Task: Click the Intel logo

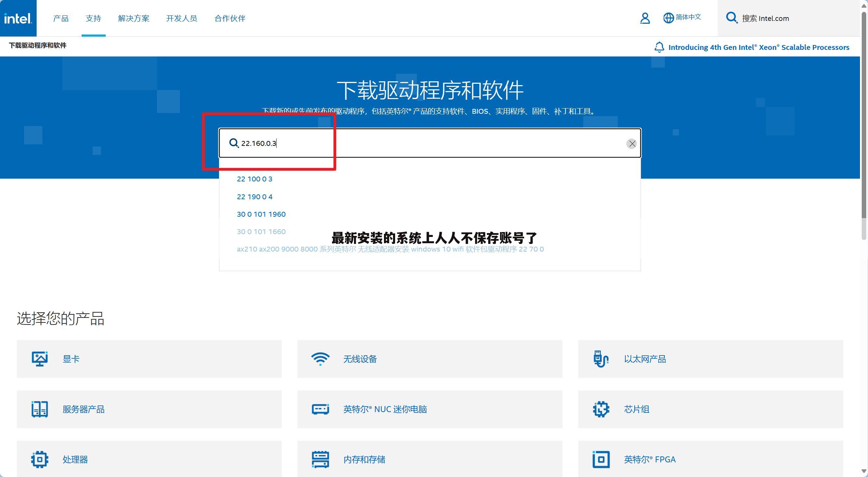Action: click(x=18, y=18)
